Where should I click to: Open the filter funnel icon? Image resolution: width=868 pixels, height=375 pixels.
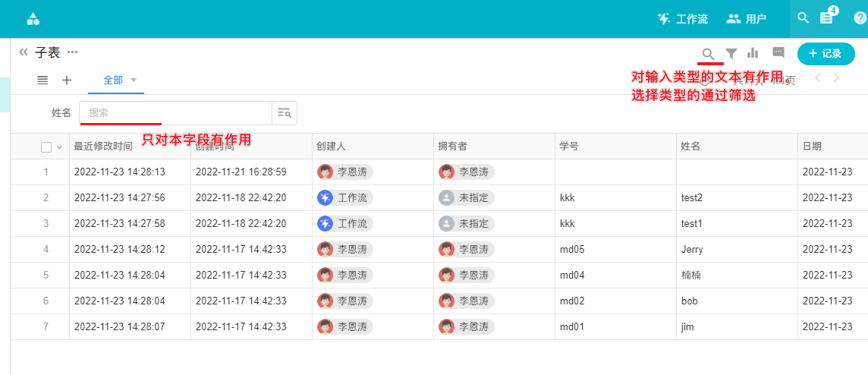(731, 53)
